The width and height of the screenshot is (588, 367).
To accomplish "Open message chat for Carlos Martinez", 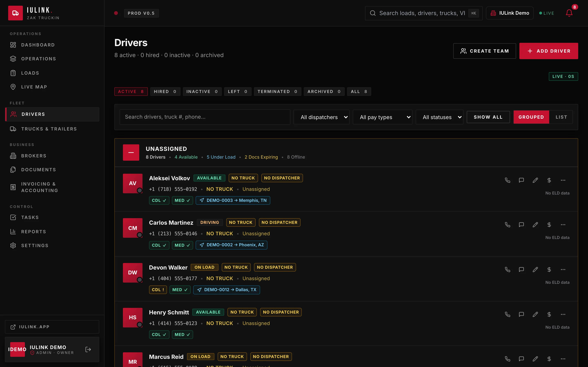I will coord(521,224).
